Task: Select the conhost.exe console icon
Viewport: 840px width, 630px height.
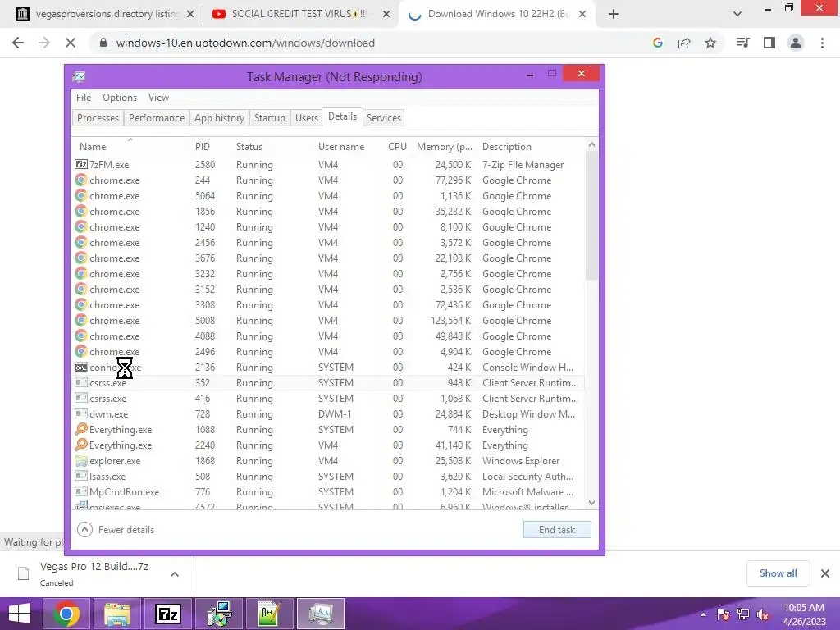Action: (81, 367)
